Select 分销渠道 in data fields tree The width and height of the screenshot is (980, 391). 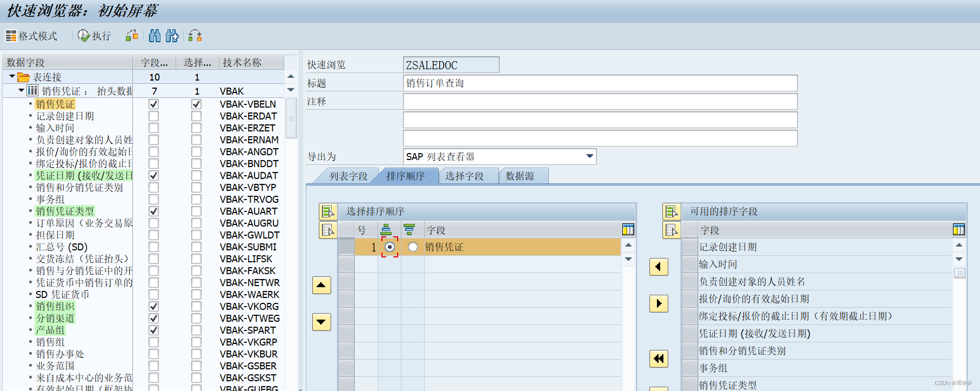55,318
